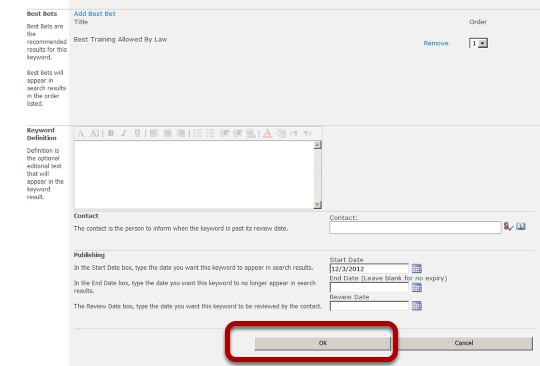Click the Review Date input field

point(369,306)
